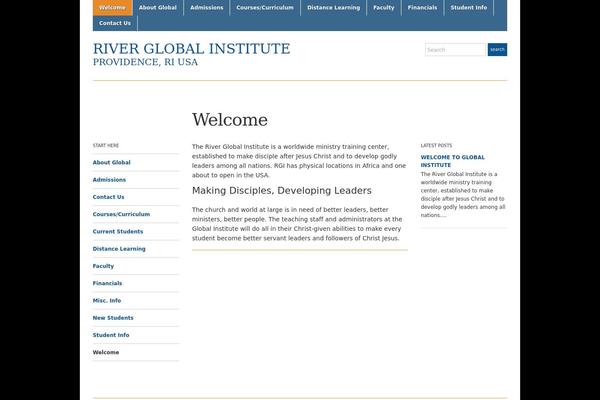The height and width of the screenshot is (400, 600).
Task: Open Financials in the top navigation bar
Action: click(422, 8)
